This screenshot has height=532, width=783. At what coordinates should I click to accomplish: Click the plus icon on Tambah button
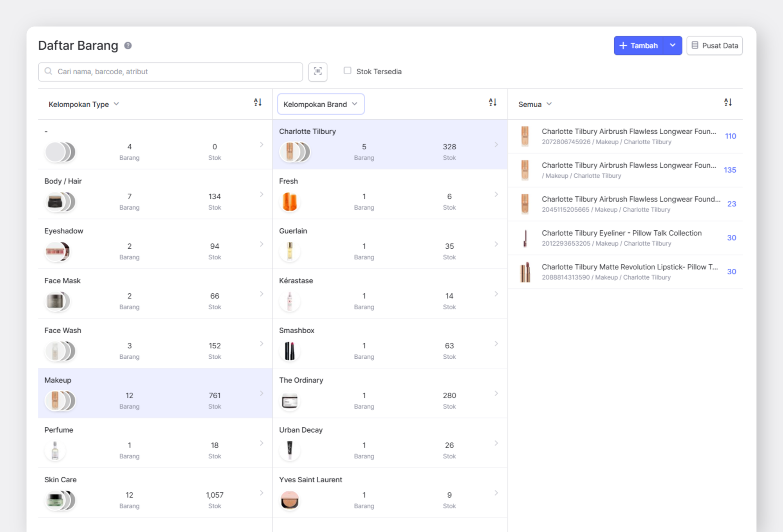pos(623,46)
